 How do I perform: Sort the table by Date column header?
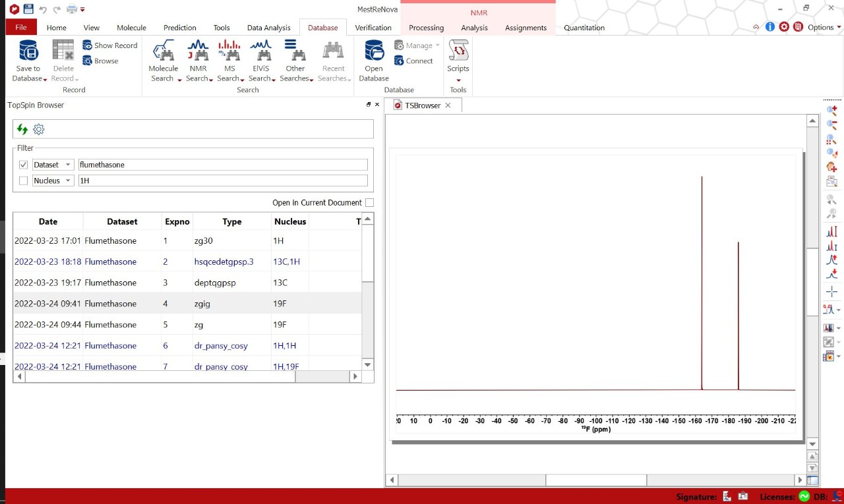tap(48, 221)
